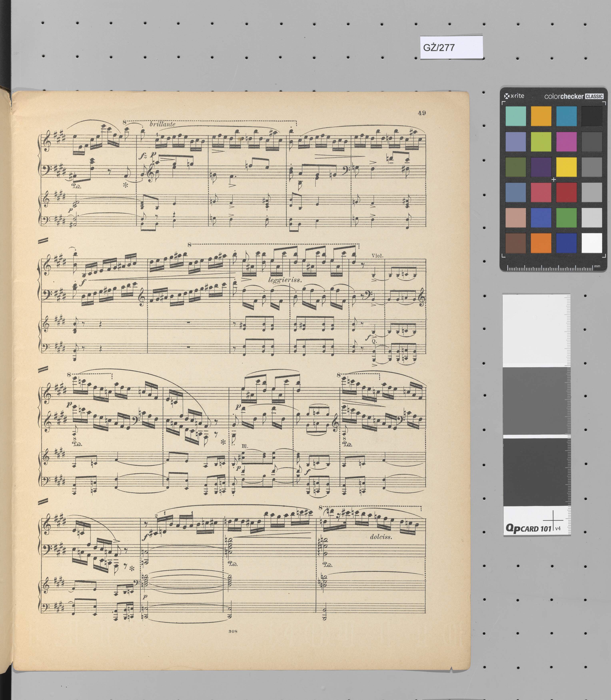Click the 'leggieriss.' text marking
The image size is (611, 700).
(285, 280)
